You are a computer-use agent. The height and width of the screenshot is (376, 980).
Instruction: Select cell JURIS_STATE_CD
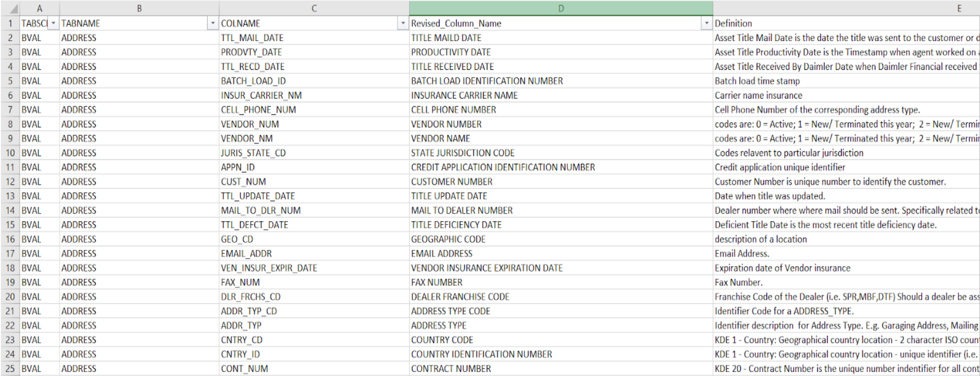pos(314,153)
